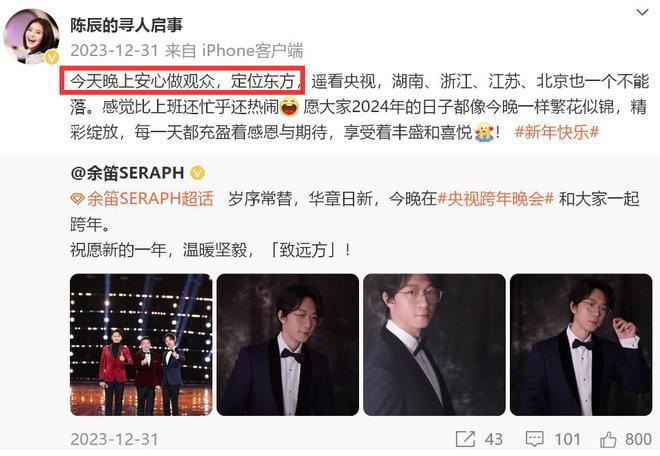
Task: Open the 陈辰的寻人启事 profile name
Action: pos(126,25)
